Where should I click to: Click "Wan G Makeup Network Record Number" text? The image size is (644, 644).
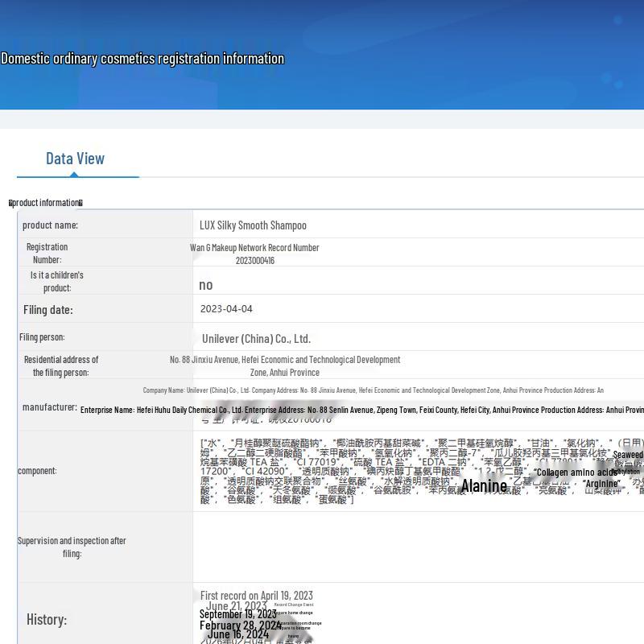(x=254, y=248)
